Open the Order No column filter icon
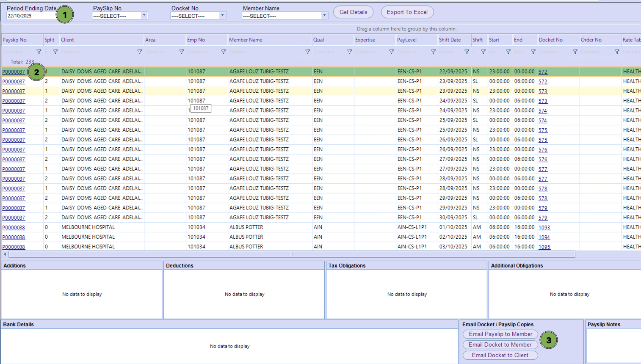The image size is (641, 364). click(617, 52)
